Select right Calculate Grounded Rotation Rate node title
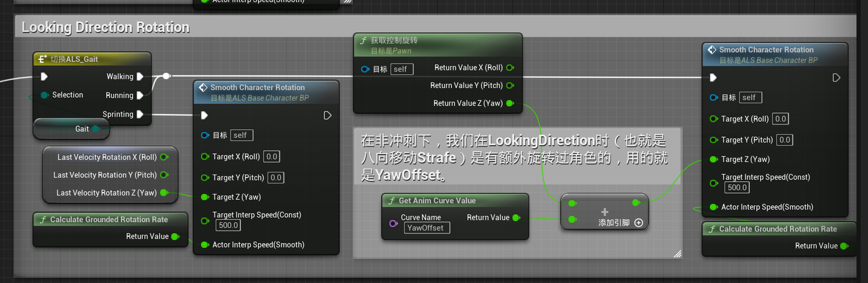Screen dimensions: 868x283 click(x=778, y=229)
